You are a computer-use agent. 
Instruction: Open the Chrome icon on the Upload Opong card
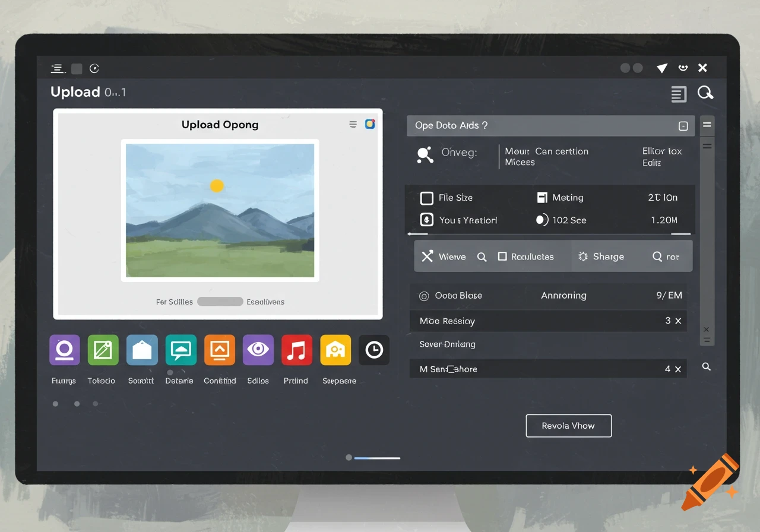tap(370, 124)
